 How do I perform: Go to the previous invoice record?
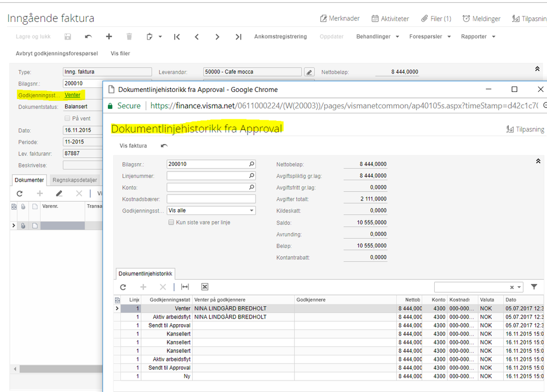click(x=197, y=37)
